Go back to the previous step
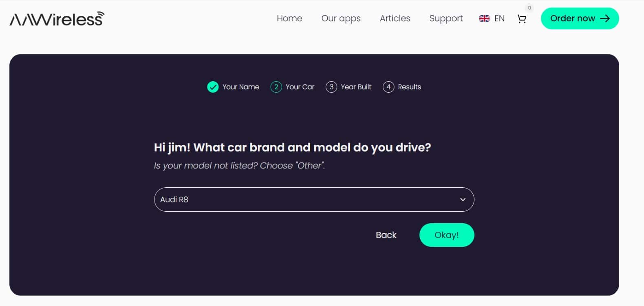Image resolution: width=644 pixels, height=306 pixels. (386, 235)
